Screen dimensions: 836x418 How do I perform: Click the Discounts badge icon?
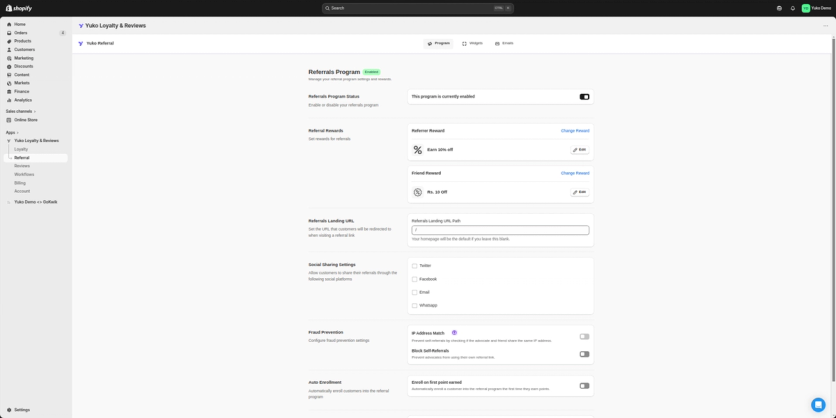pos(9,67)
